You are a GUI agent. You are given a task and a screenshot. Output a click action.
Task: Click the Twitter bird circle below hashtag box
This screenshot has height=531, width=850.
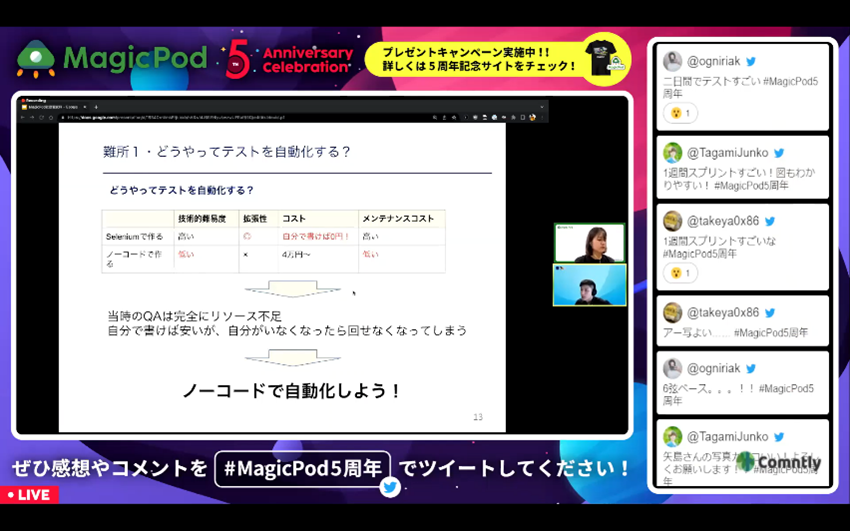pyautogui.click(x=390, y=487)
